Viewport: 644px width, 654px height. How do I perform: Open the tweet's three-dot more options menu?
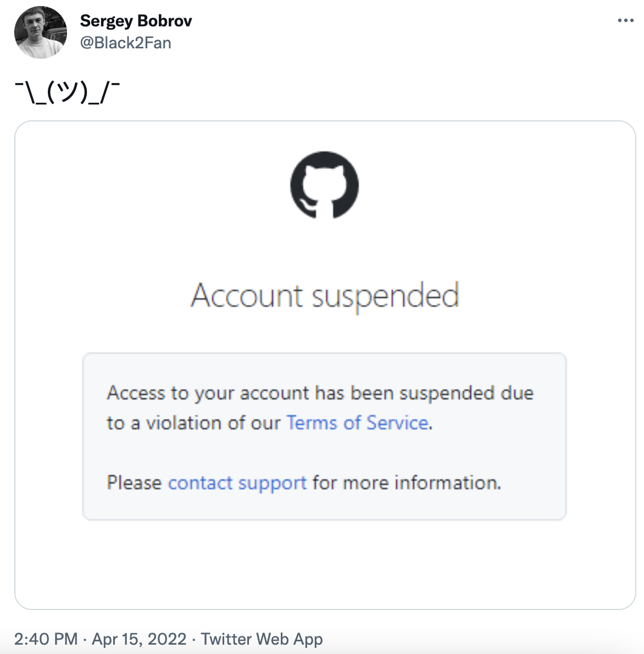coord(625,21)
